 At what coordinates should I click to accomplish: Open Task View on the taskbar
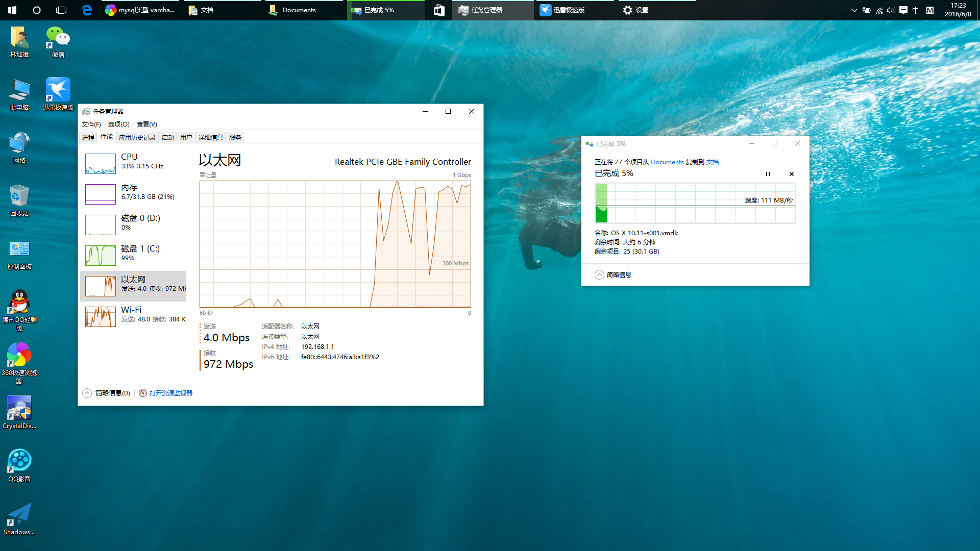coord(61,10)
